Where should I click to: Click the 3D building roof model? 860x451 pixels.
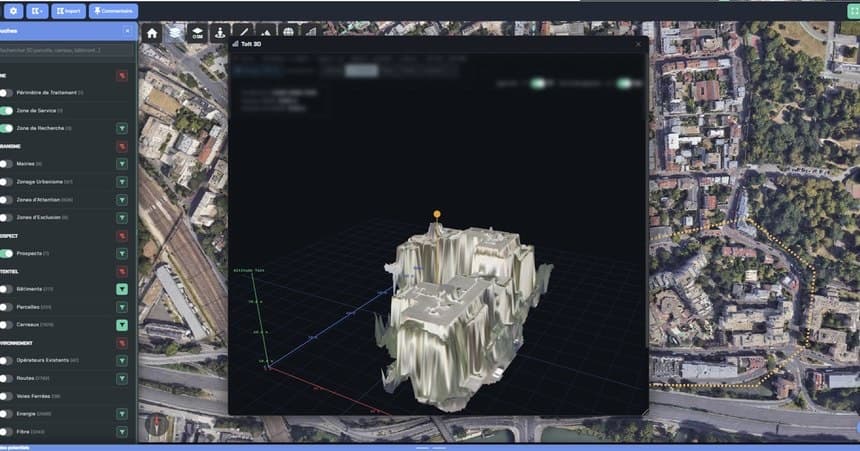coord(463,318)
